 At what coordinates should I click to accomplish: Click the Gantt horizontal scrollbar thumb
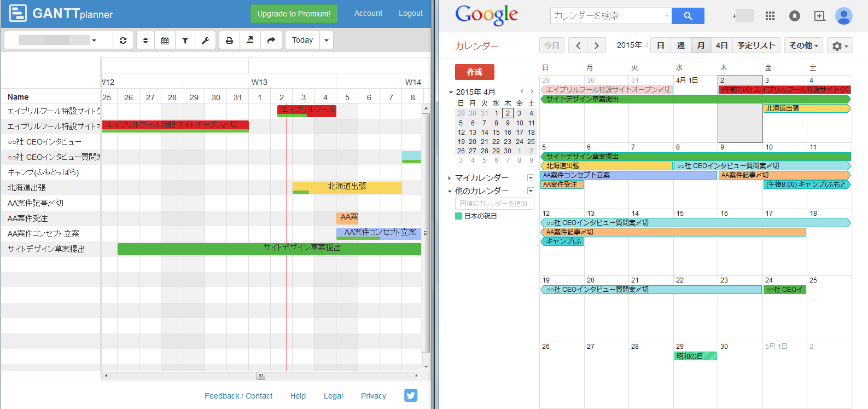[x=261, y=376]
